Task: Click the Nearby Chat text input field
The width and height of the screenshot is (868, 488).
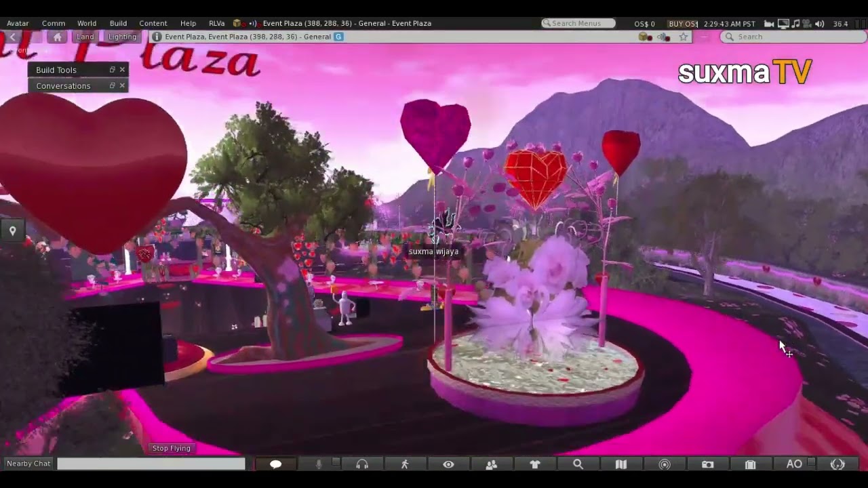Action: [x=151, y=464]
